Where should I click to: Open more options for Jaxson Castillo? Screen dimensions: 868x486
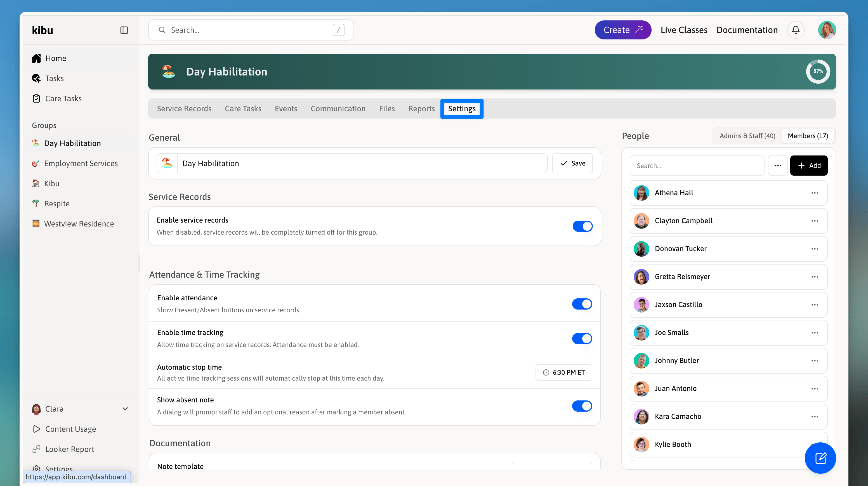pos(814,305)
